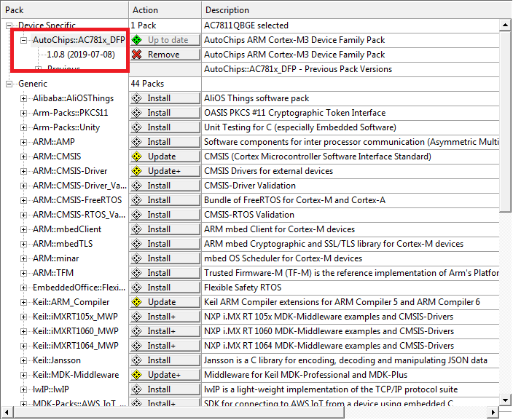Click the green Up to date diamond icon
This screenshot has height=420, width=513.
[136, 40]
